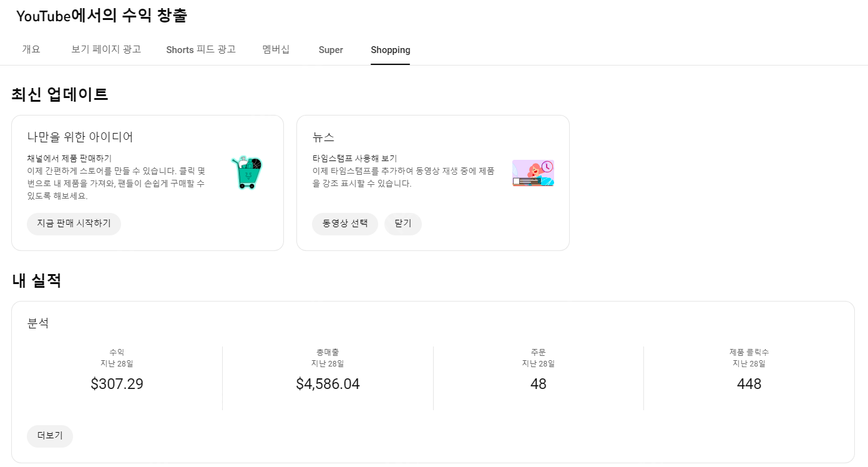Click the green shopping cart illustration
This screenshot has height=467, width=868.
point(247,173)
